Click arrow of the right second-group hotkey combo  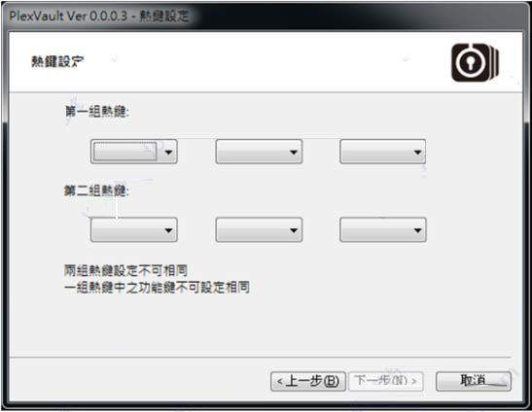click(x=417, y=230)
